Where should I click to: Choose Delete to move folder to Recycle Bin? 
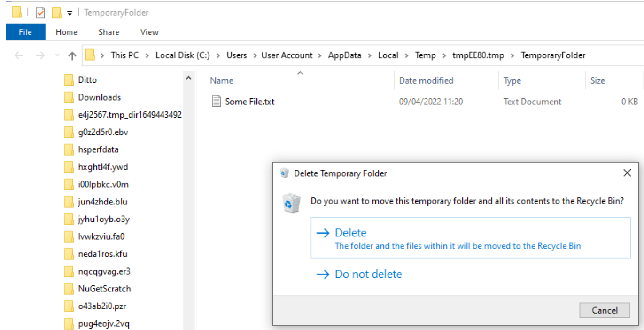pyautogui.click(x=350, y=232)
